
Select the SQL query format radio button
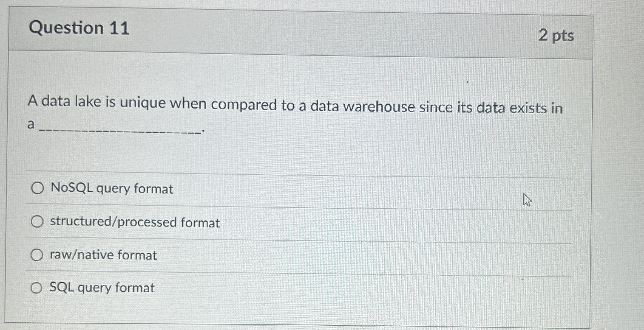tap(37, 287)
